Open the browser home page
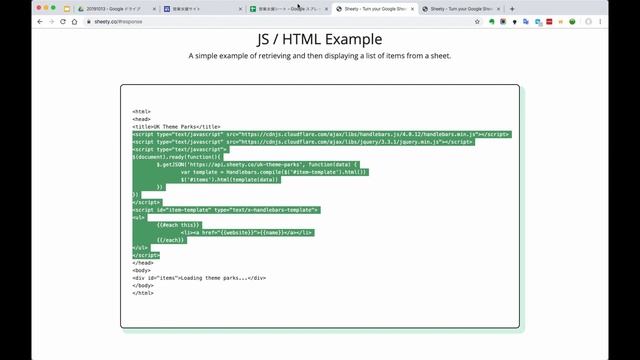Viewport: 640px width, 360px height. click(x=74, y=22)
